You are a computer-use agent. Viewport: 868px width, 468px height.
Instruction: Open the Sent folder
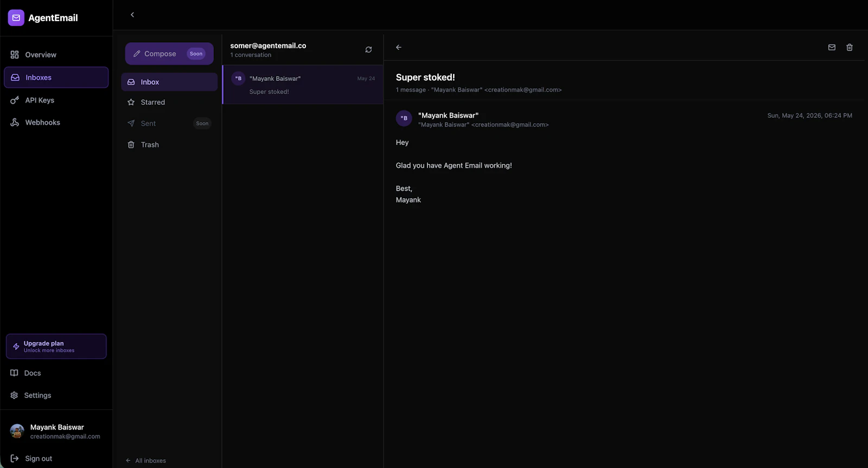[x=169, y=123]
